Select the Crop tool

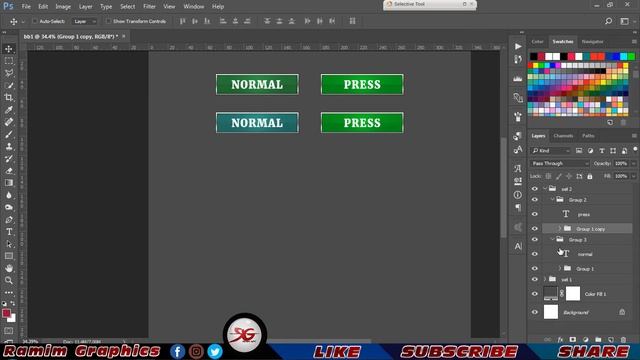(9, 97)
